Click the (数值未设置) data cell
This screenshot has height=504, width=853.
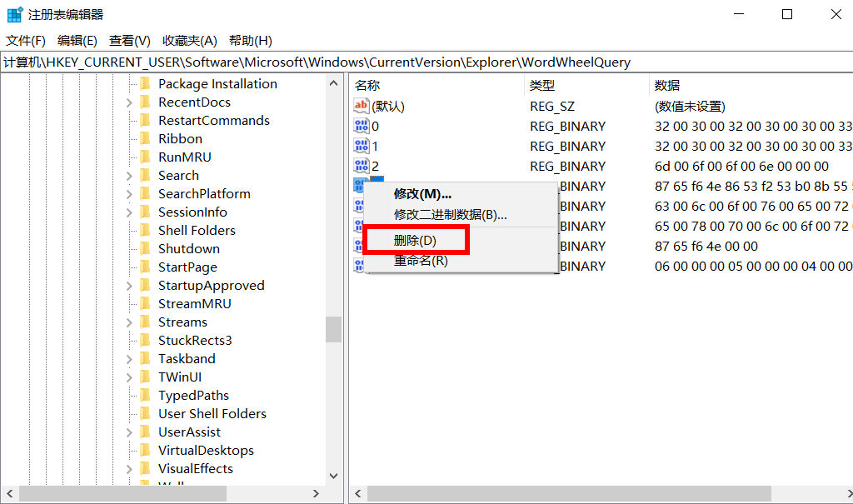click(x=690, y=106)
